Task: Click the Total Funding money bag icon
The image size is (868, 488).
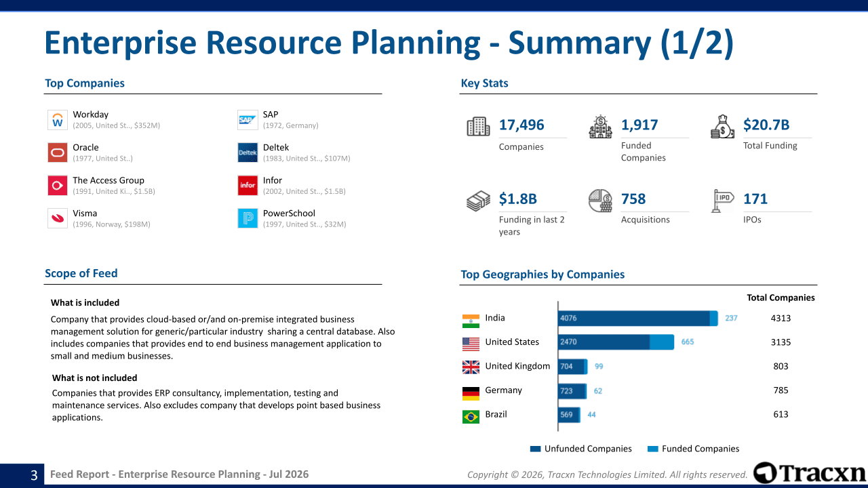Action: [722, 127]
